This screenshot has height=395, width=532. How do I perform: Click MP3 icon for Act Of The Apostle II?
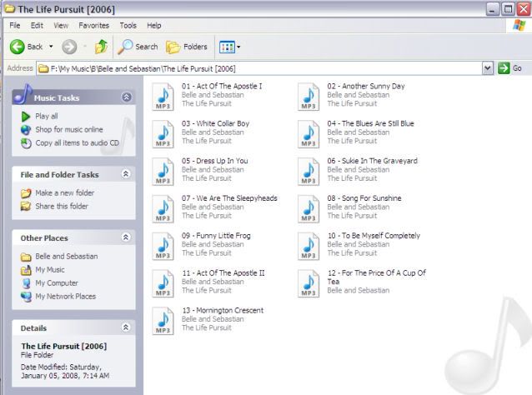coord(163,283)
